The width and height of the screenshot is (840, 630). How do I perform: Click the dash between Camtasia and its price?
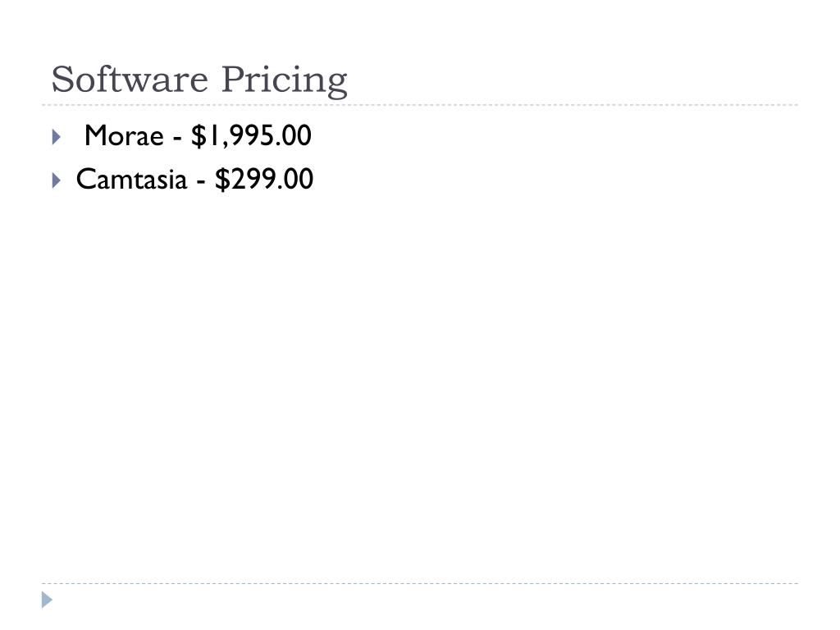click(201, 182)
